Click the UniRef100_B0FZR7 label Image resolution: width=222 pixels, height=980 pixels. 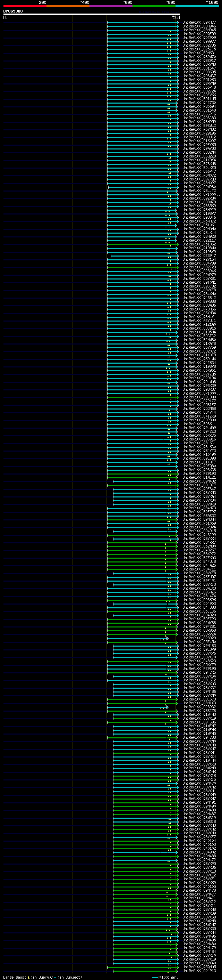199,512
